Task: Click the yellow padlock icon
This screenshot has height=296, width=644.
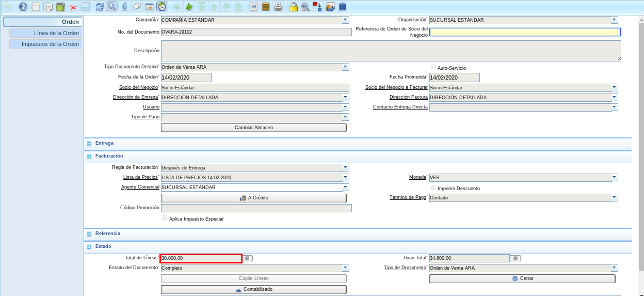Action: (293, 7)
